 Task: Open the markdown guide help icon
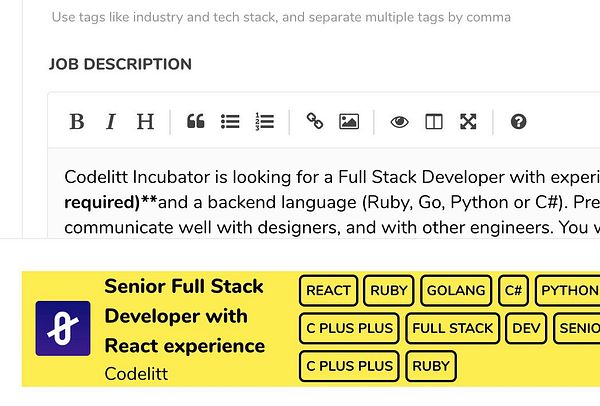pyautogui.click(x=518, y=122)
